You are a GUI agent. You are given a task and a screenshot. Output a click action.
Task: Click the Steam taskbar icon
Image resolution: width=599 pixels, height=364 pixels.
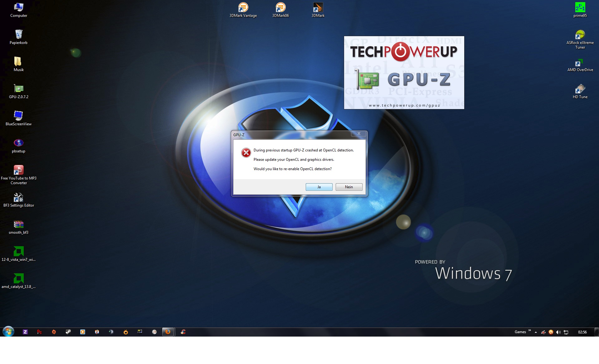pyautogui.click(x=68, y=332)
